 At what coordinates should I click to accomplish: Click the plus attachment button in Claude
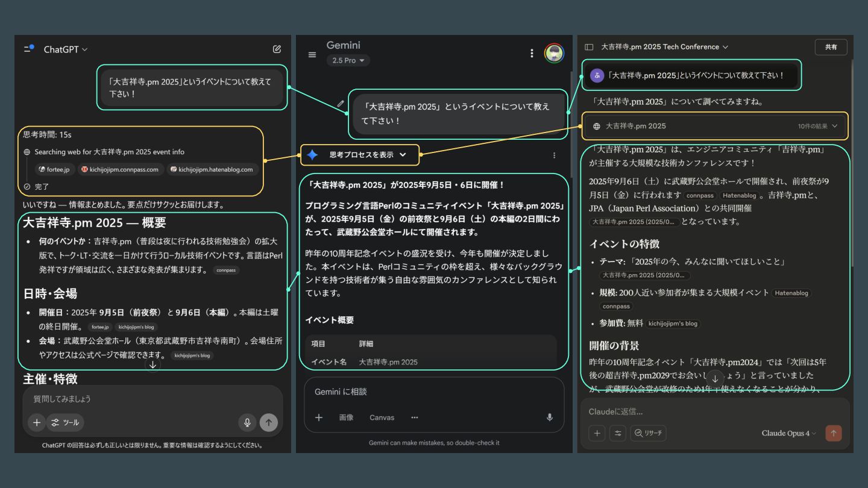pos(597,433)
